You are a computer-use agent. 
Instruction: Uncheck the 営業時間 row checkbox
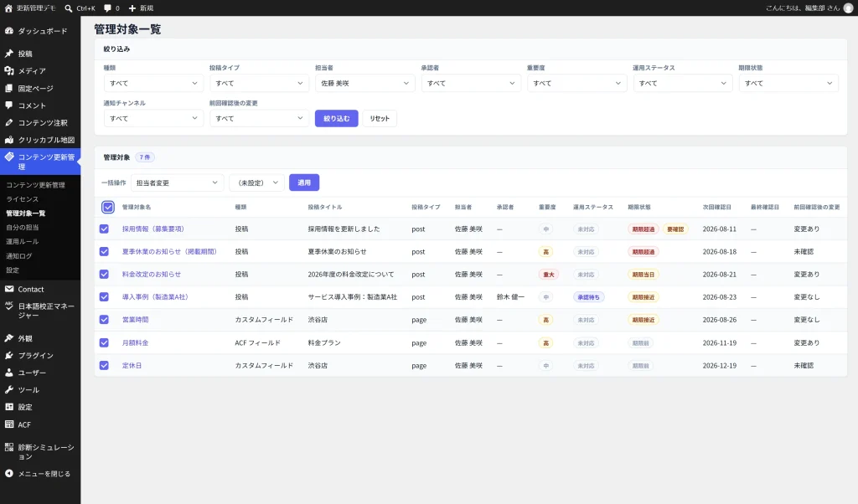click(x=104, y=320)
